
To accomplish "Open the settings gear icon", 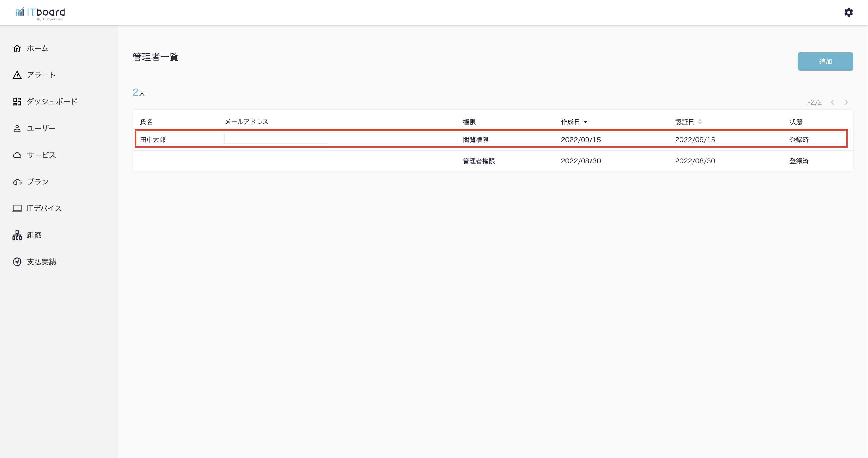I will (848, 12).
